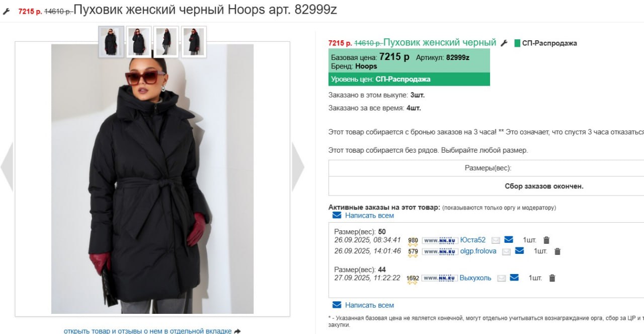Send message to Юста52 via blue envelope

coord(509,240)
